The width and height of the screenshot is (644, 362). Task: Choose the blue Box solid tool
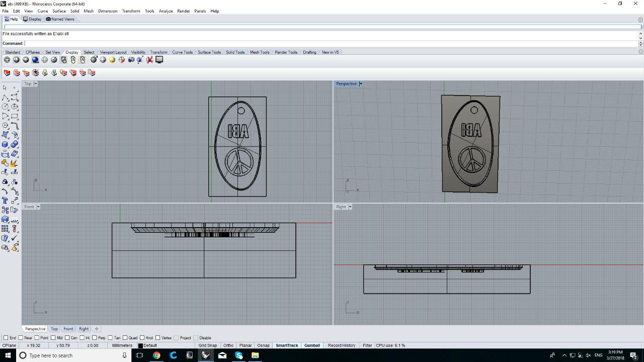[5, 144]
